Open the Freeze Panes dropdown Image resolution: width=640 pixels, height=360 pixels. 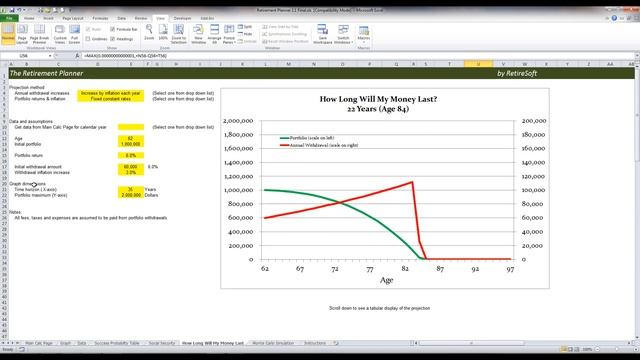coord(229,33)
